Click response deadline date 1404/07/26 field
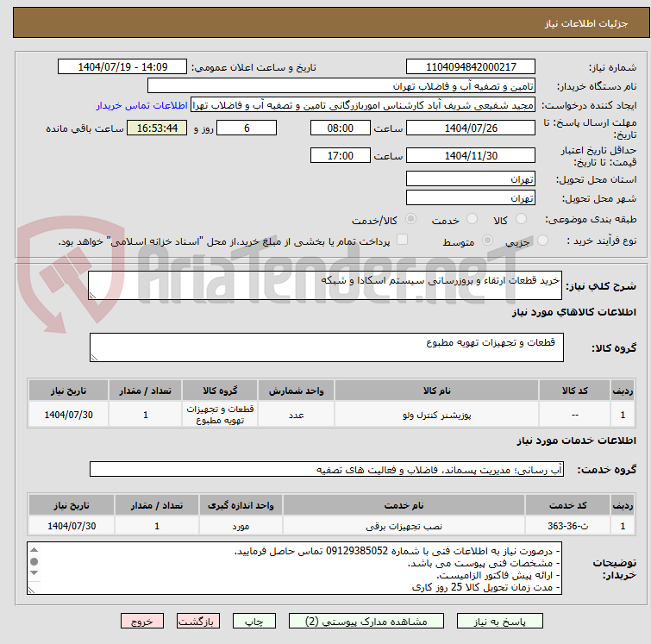 click(471, 128)
